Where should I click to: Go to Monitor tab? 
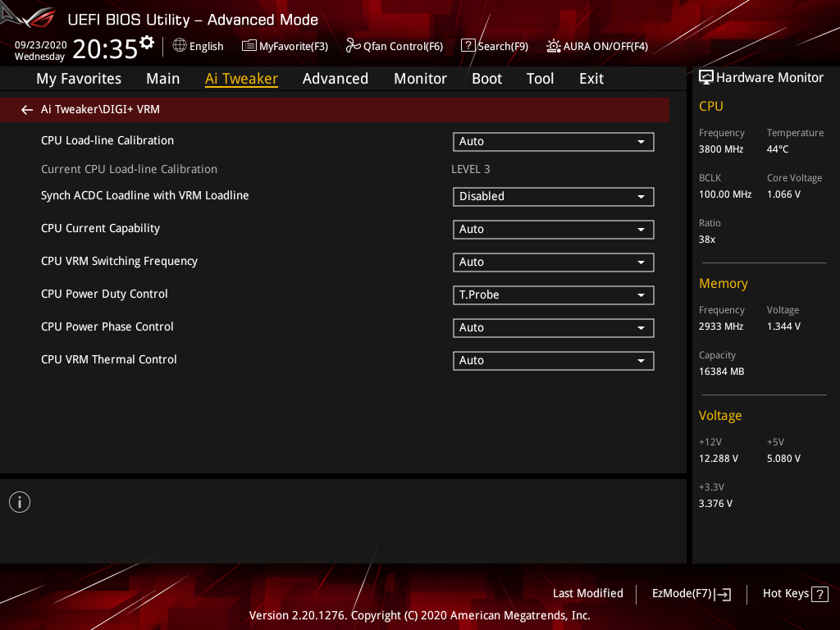tap(420, 79)
